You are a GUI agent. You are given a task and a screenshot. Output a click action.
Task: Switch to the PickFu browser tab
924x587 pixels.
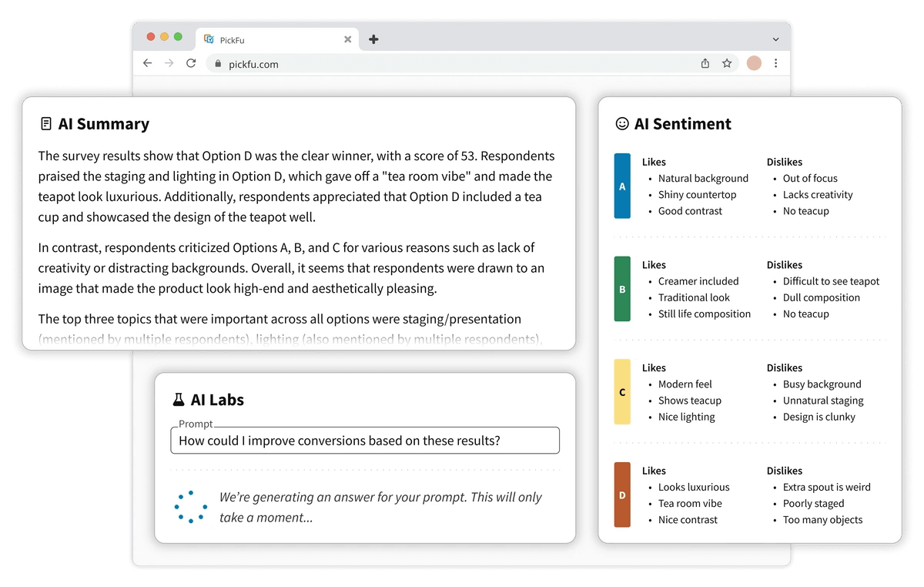tap(246, 39)
